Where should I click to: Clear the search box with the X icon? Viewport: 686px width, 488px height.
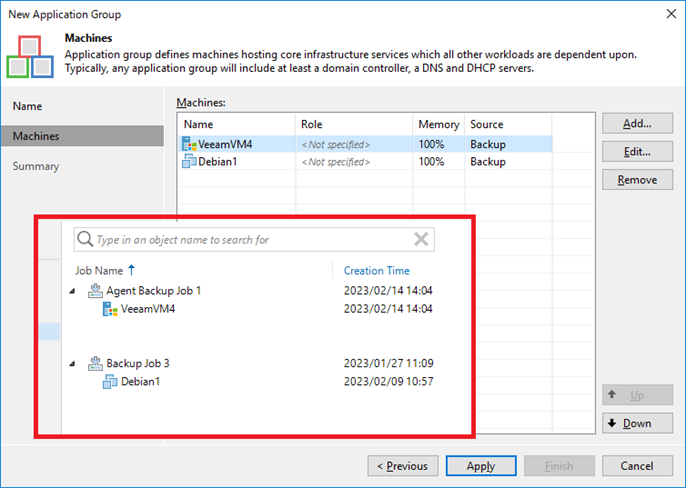[x=421, y=239]
